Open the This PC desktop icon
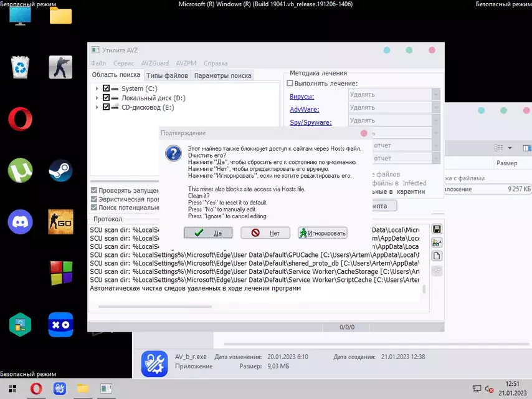Viewport: 532px width, 399px height. tap(20, 16)
